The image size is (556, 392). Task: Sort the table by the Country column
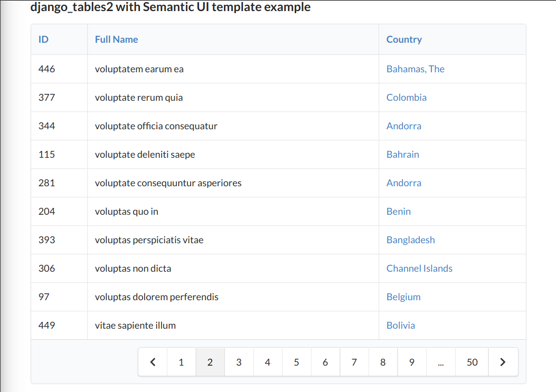(404, 39)
